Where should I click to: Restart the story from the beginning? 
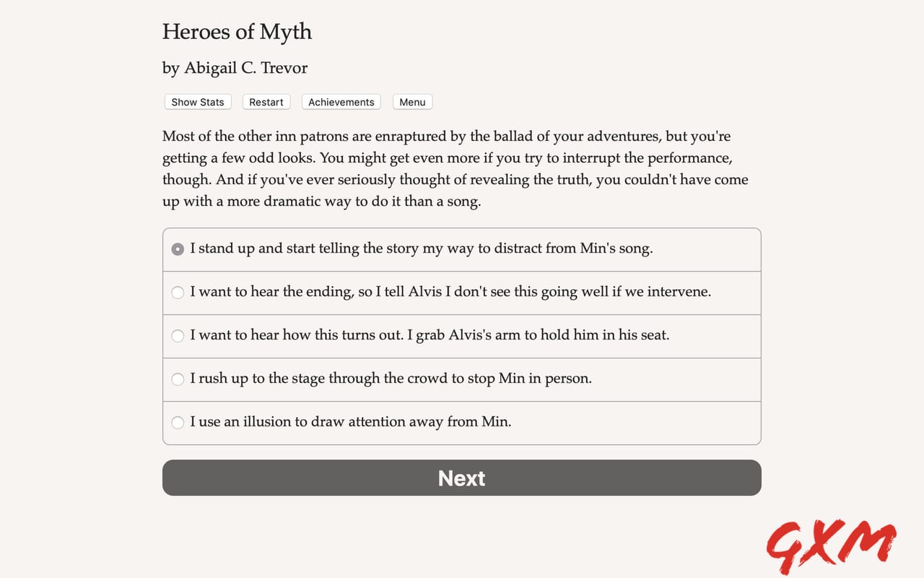point(266,102)
